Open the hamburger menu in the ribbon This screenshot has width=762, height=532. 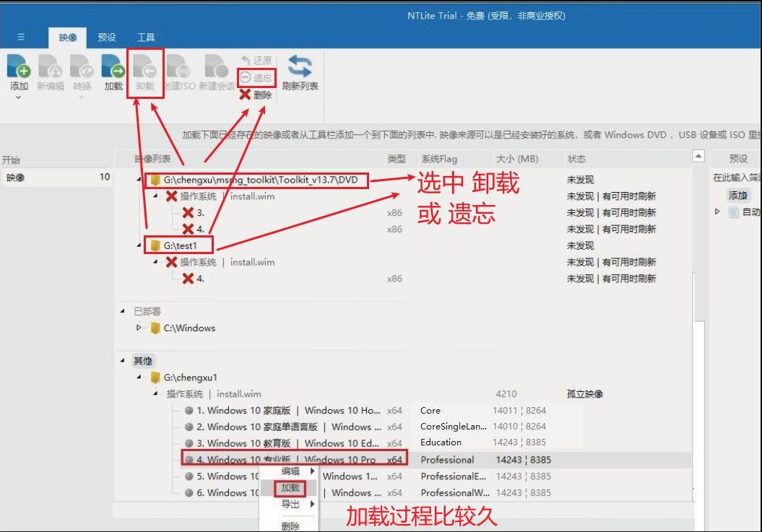[21, 38]
